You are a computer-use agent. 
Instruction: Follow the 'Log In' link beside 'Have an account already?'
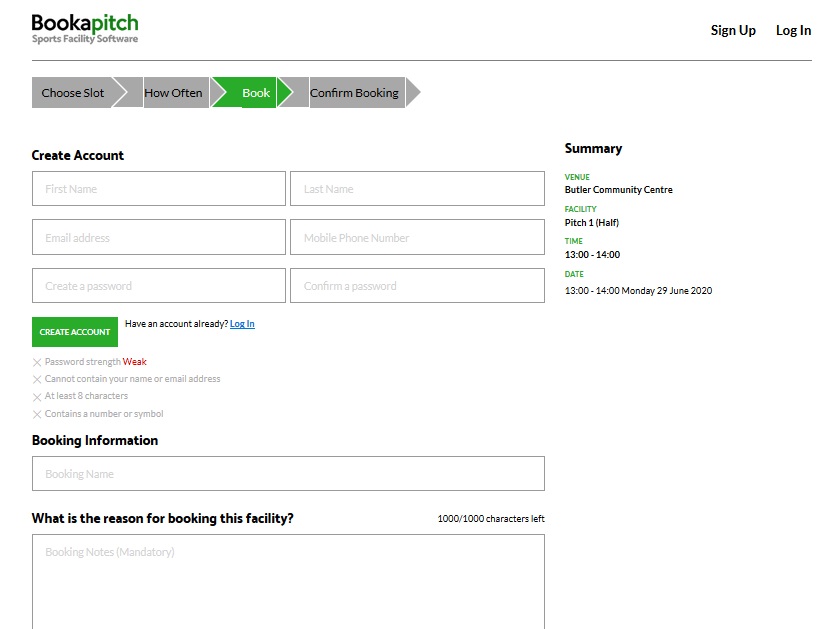click(242, 324)
